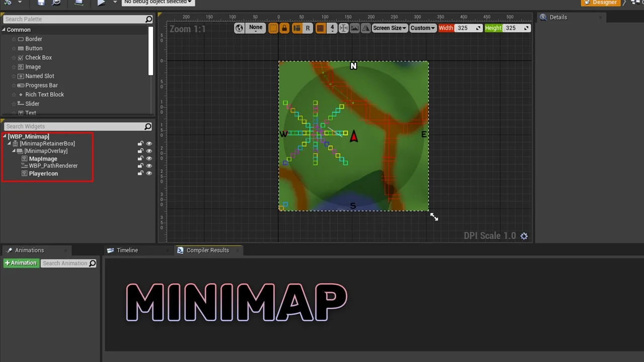This screenshot has height=362, width=644.
Task: Toggle the orange grid snapping icon
Action: [320, 28]
